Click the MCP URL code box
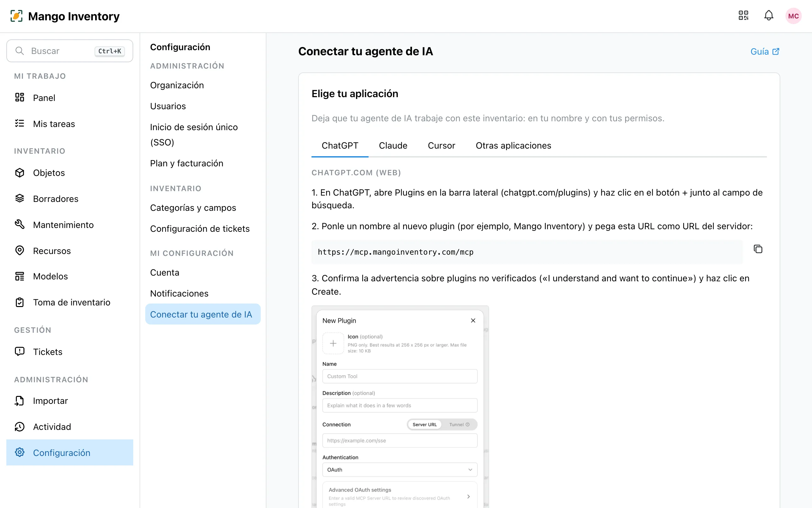Image resolution: width=812 pixels, height=508 pixels. click(527, 252)
